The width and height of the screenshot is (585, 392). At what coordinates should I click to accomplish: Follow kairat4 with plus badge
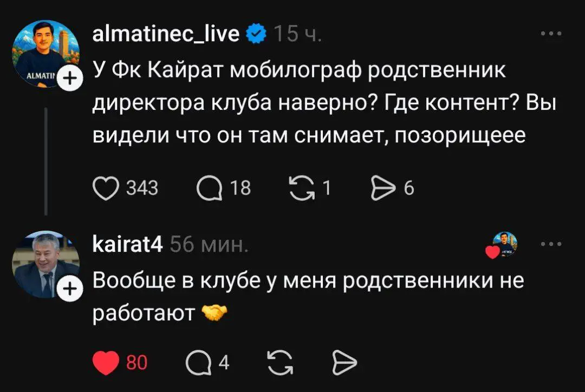coord(70,289)
